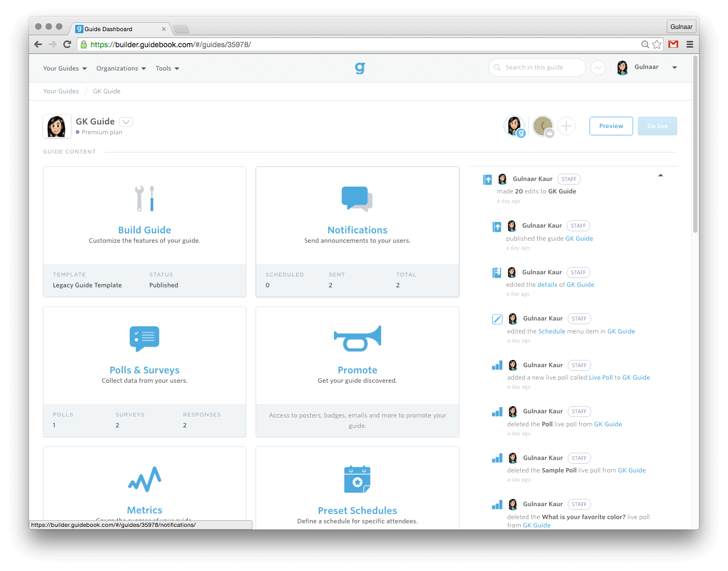The width and height of the screenshot is (728, 571).
Task: Open the Metrics link
Action: point(145,510)
